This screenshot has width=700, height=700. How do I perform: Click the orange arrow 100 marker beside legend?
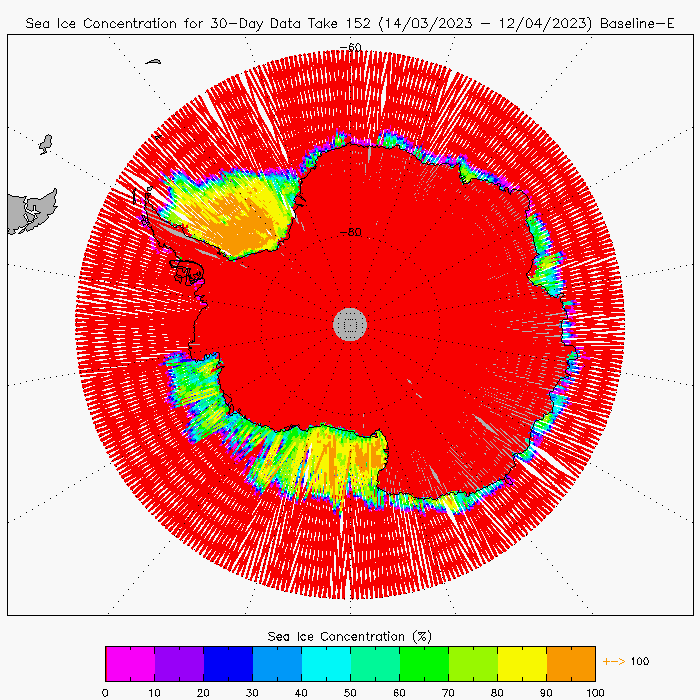626,661
